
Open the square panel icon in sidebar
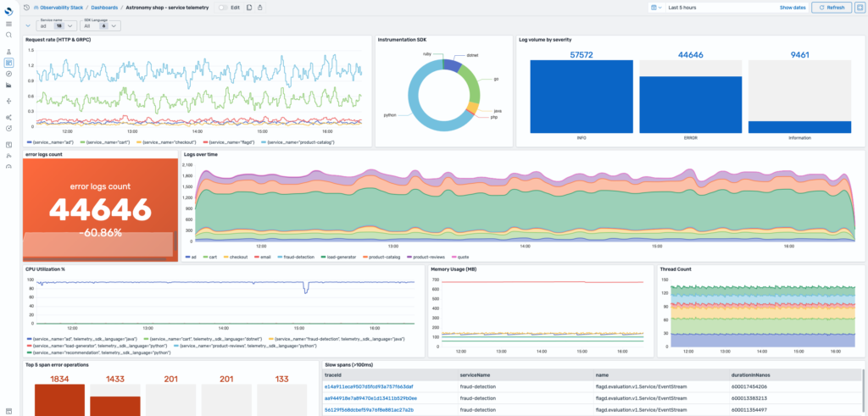(x=8, y=145)
